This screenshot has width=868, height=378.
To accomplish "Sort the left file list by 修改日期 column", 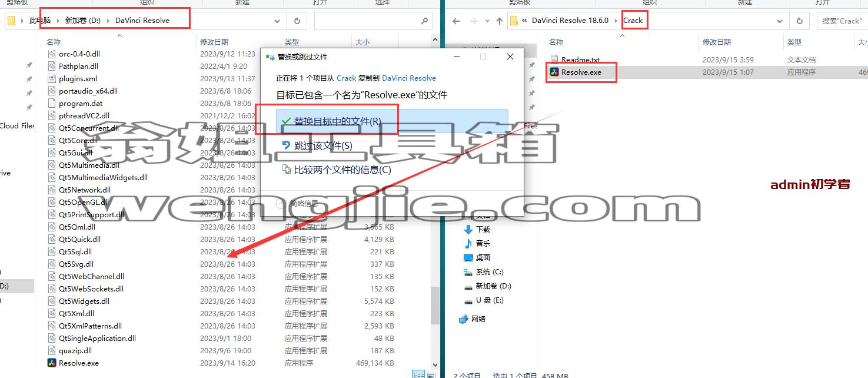I will pos(214,42).
